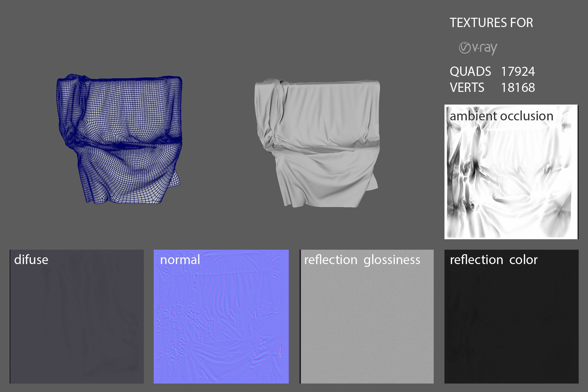Select the reflection glossiness texture
Viewport: 588px width, 392px height.
[x=367, y=316]
